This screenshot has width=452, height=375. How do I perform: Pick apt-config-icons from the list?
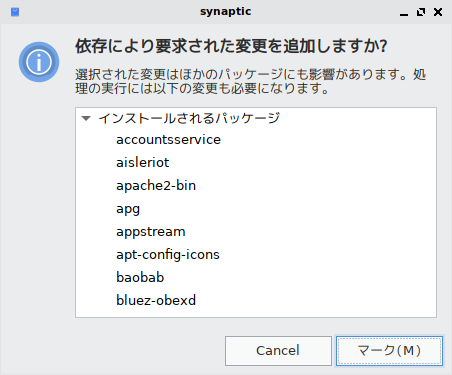(256, 255)
